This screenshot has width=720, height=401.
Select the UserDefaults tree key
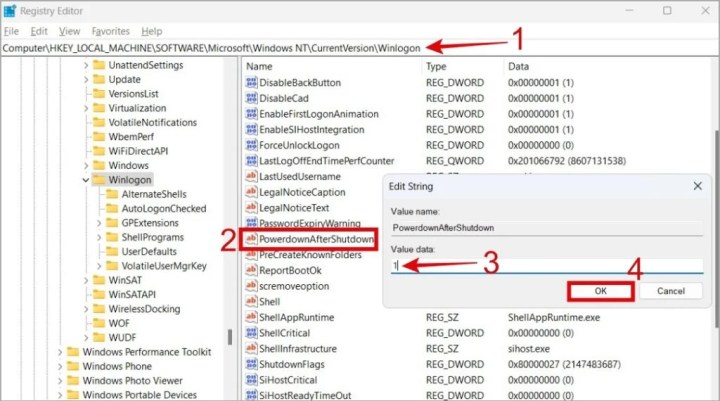(149, 252)
